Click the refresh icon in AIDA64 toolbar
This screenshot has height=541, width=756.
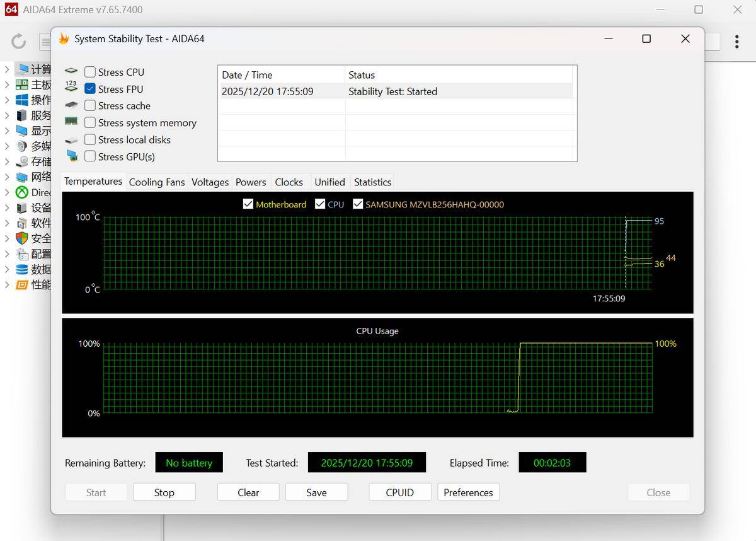(x=19, y=42)
